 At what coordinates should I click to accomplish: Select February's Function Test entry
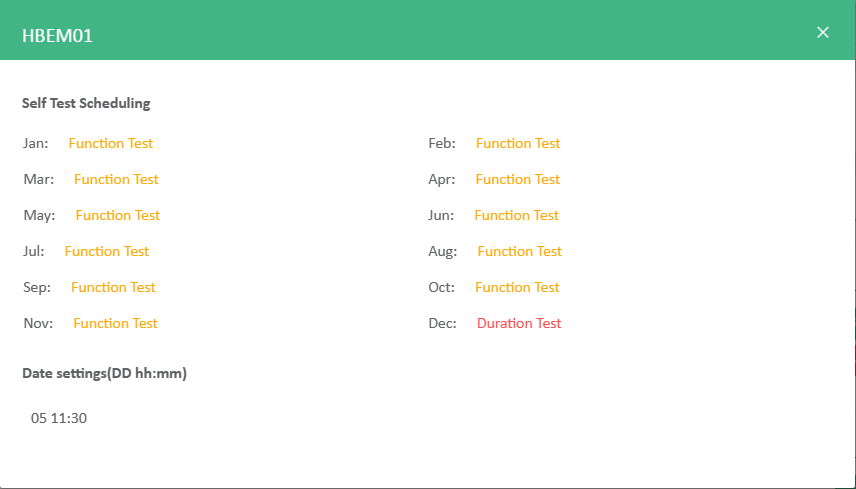[x=518, y=143]
